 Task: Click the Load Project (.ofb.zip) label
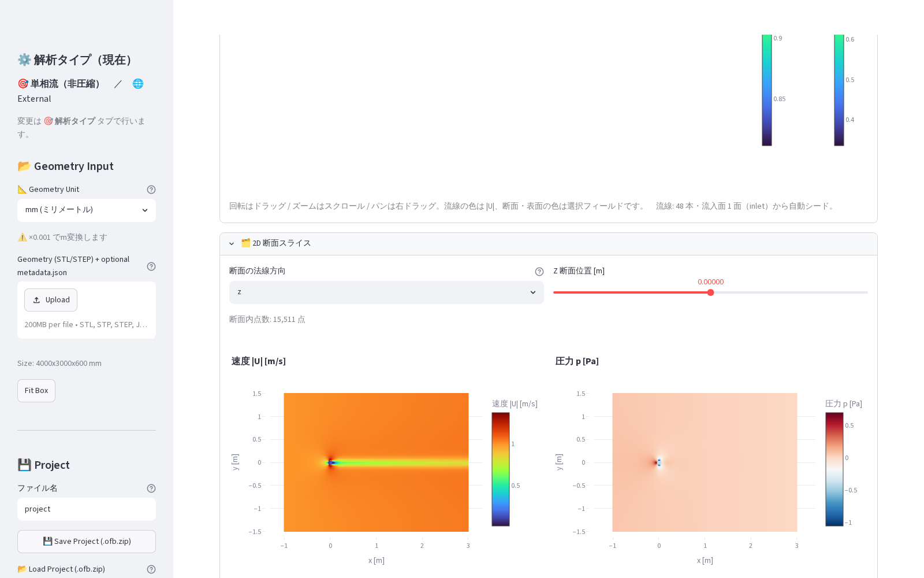(61, 569)
